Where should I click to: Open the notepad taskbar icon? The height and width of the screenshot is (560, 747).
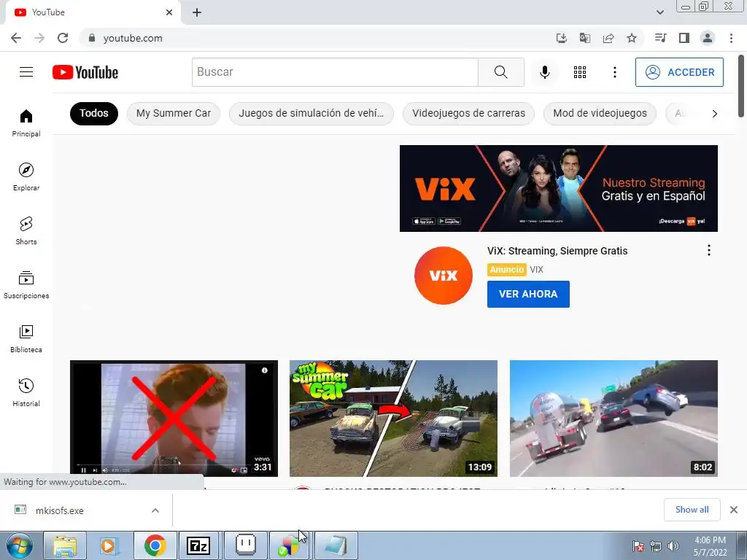[x=336, y=545]
